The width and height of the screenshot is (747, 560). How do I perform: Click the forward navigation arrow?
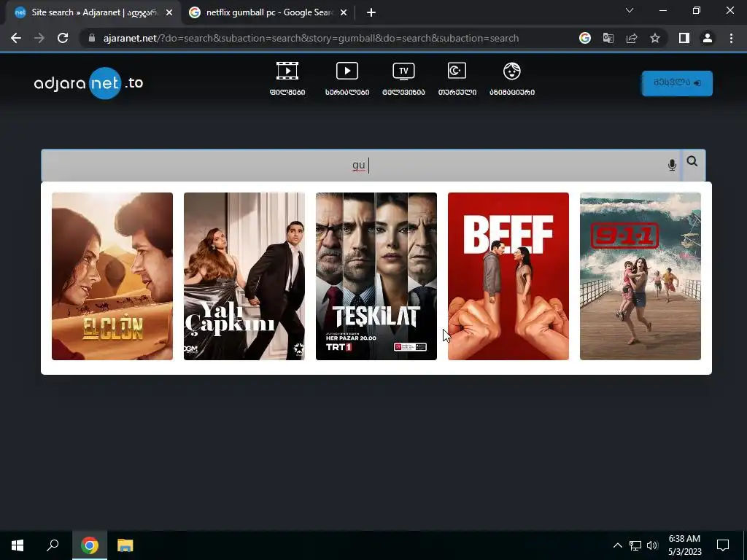click(39, 38)
